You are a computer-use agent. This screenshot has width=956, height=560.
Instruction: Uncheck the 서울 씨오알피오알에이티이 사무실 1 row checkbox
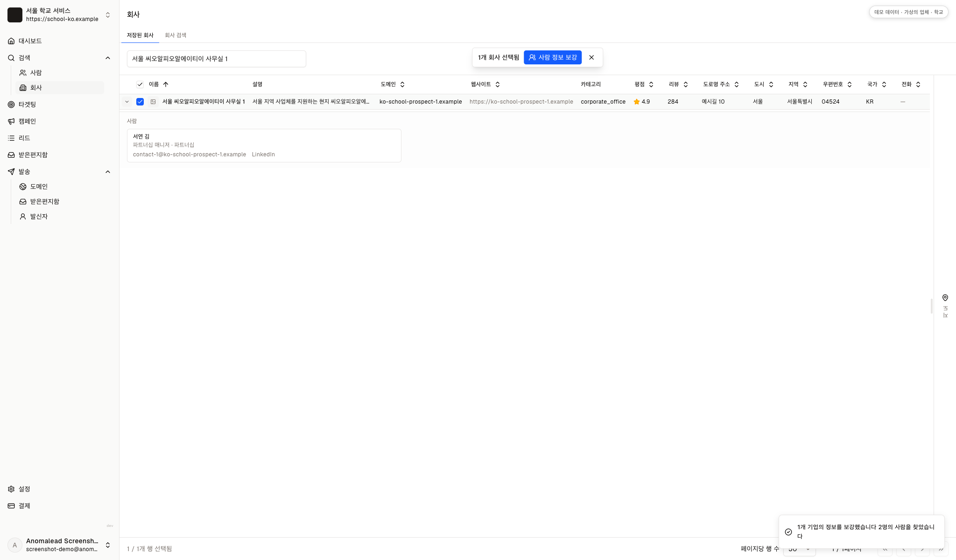(140, 102)
